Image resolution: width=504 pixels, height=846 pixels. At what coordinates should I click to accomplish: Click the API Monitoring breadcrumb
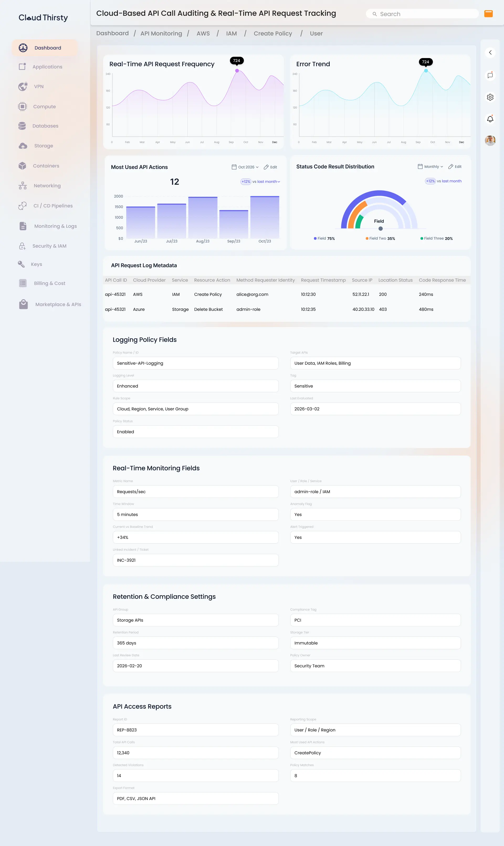point(161,33)
